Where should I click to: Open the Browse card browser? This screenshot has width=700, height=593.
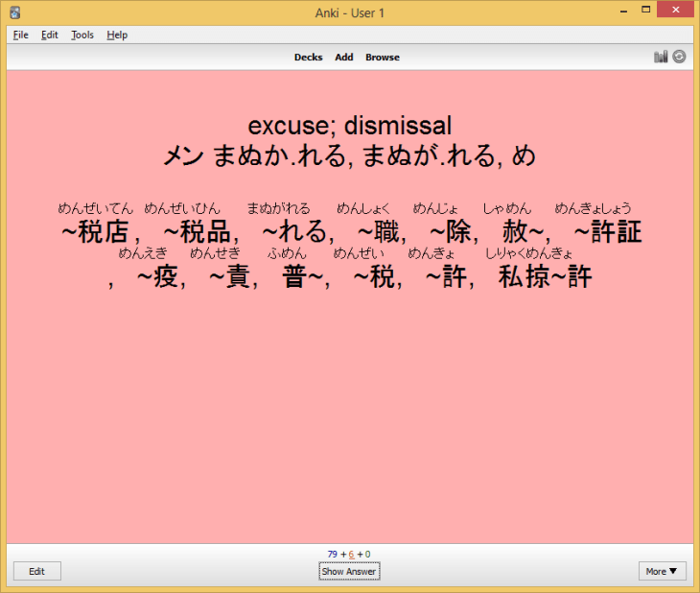tap(382, 58)
